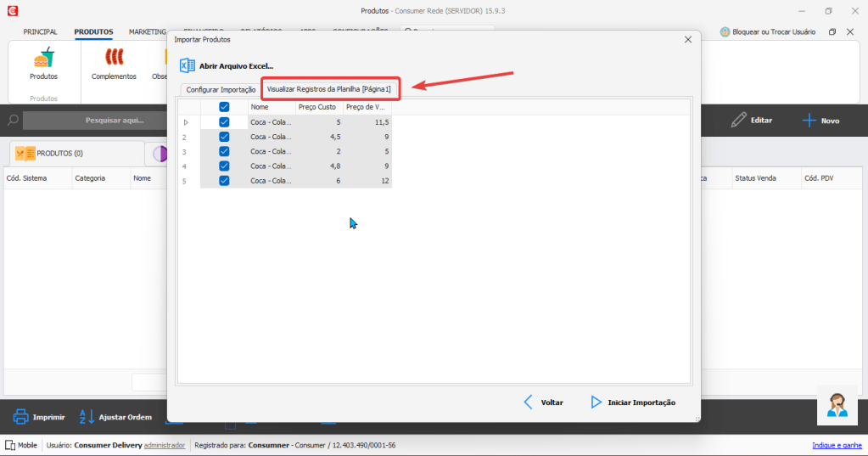The image size is (868, 456).
Task: Select Visualizar Registros da Planilha tab
Action: [328, 89]
